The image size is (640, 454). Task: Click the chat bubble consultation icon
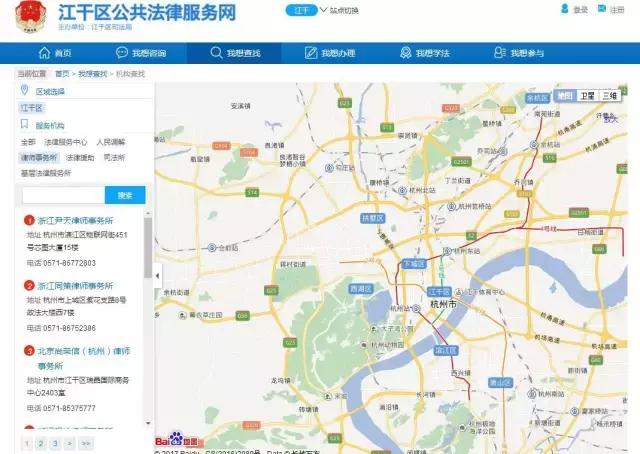pyautogui.click(x=122, y=53)
